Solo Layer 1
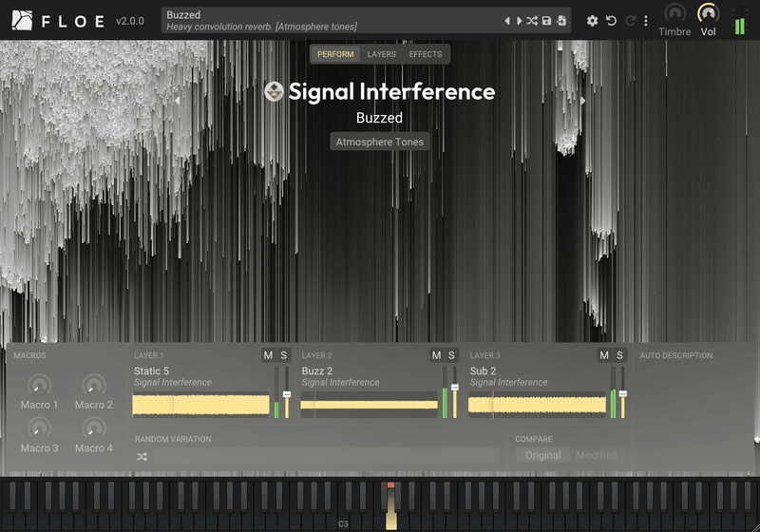Image resolution: width=760 pixels, height=532 pixels. (283, 355)
